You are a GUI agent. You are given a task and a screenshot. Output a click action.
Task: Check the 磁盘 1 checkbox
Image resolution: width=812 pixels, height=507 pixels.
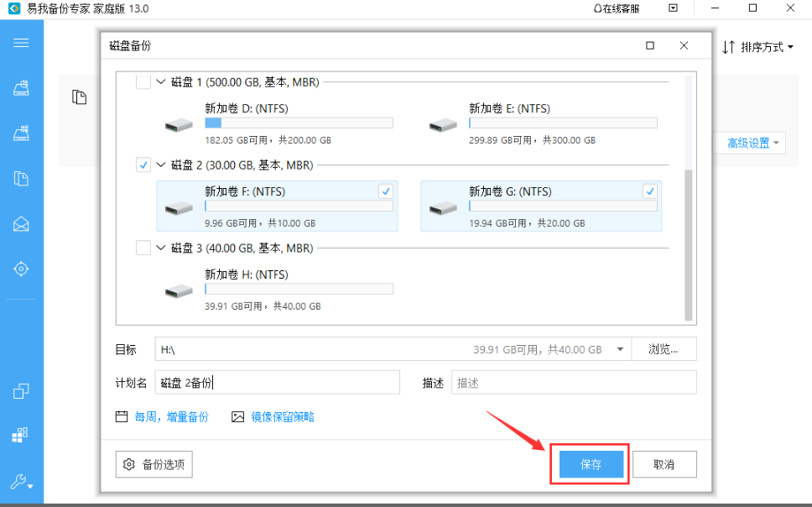143,82
